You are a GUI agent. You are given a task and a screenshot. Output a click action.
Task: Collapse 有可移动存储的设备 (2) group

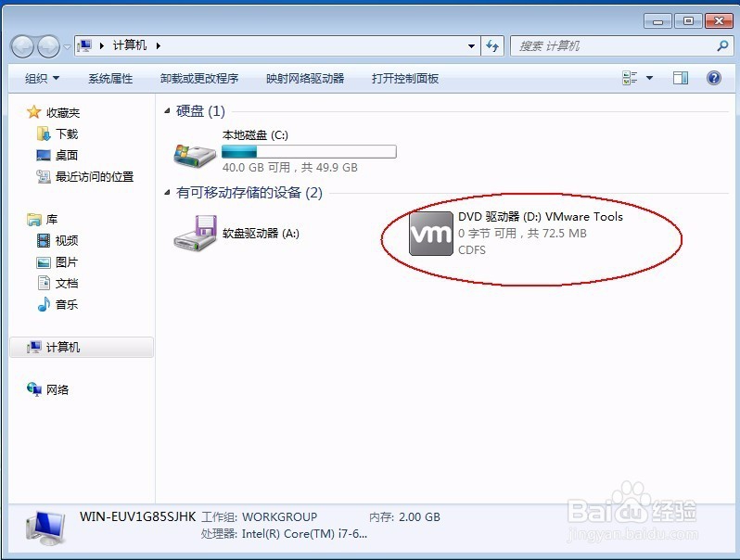[167, 193]
